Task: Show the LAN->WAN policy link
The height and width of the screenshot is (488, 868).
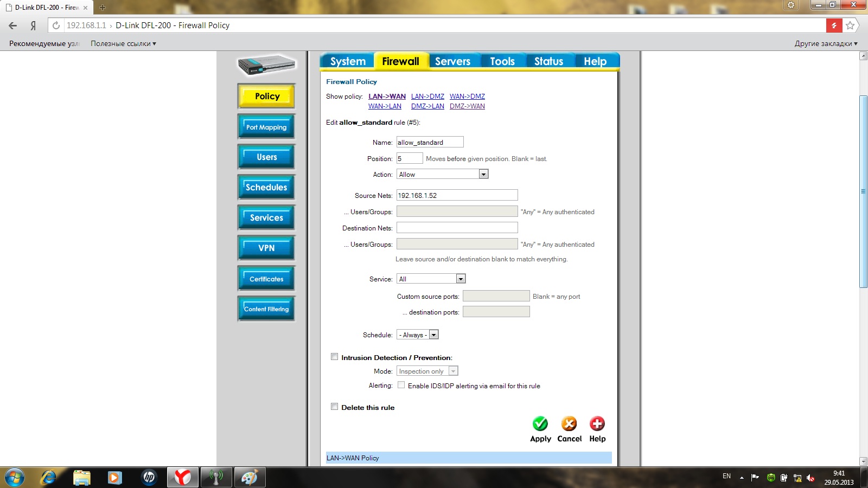Action: coord(387,97)
